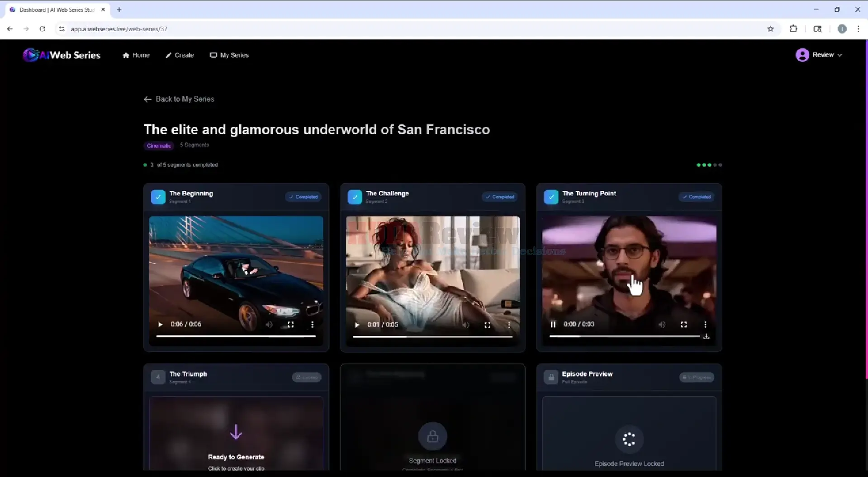Open the Home nav item
The image size is (868, 477).
(x=136, y=55)
